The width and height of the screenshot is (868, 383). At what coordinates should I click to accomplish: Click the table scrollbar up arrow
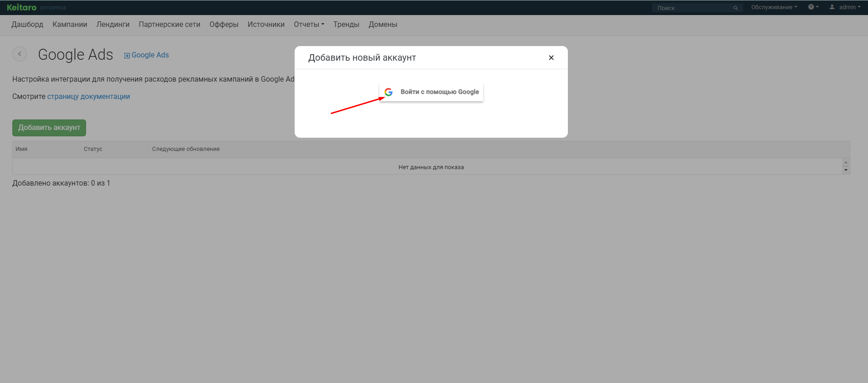point(846,163)
